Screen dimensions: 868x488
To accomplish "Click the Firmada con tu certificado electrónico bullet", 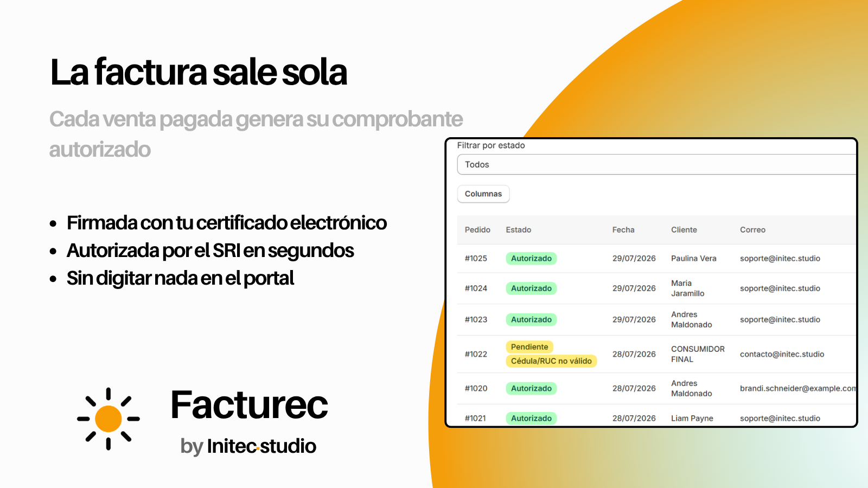I will point(227,223).
